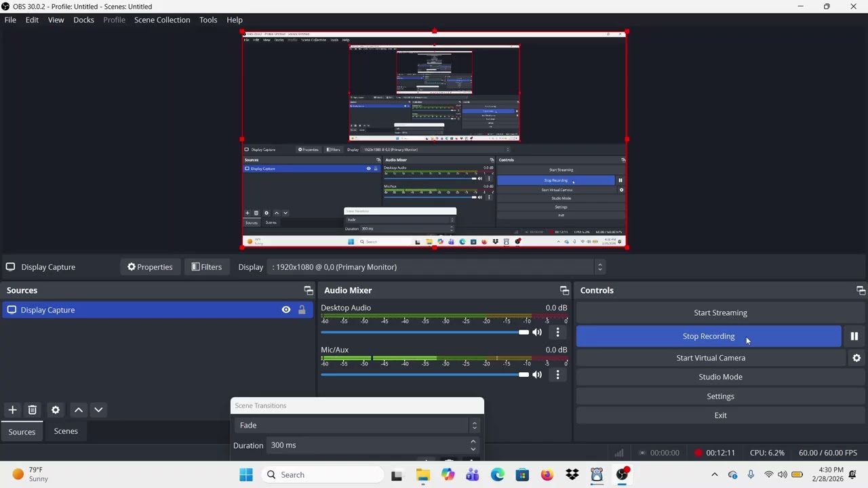This screenshot has width=868, height=488.
Task: Open the Desktop Audio three-dot options
Action: click(x=557, y=332)
